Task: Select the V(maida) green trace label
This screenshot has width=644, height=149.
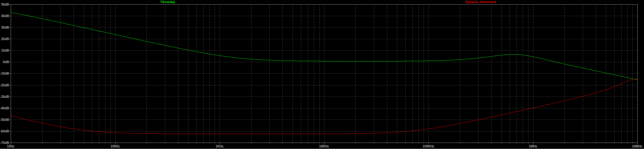Action: click(x=167, y=2)
